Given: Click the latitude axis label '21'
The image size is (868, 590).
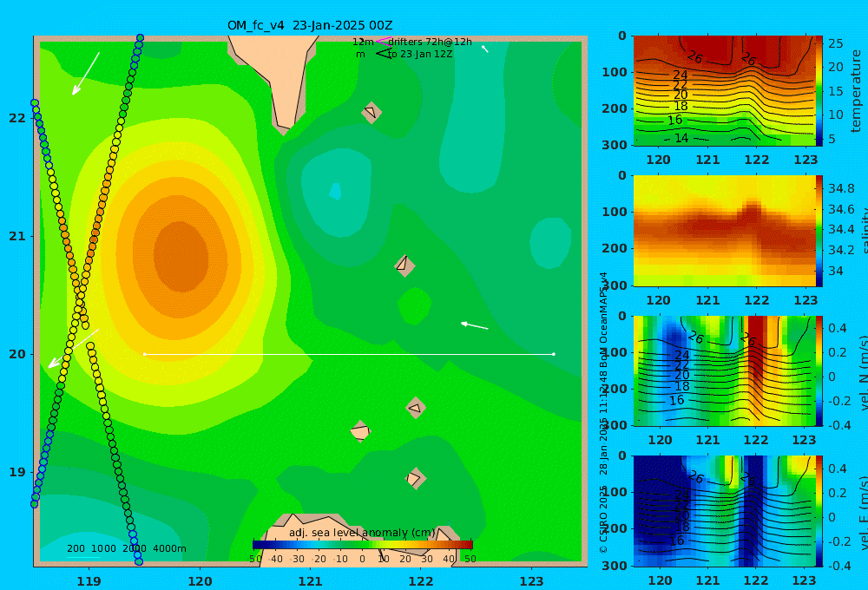Looking at the screenshot, I should tap(17, 236).
